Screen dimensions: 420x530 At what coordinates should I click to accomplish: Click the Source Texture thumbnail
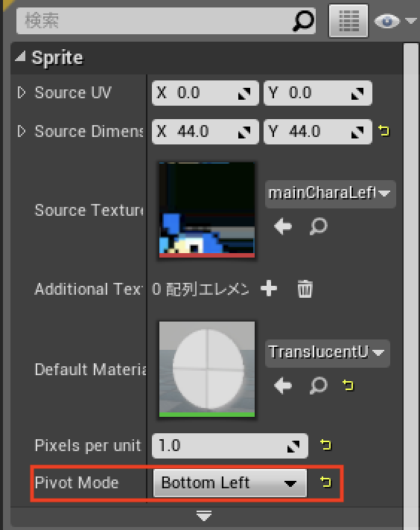coord(207,210)
